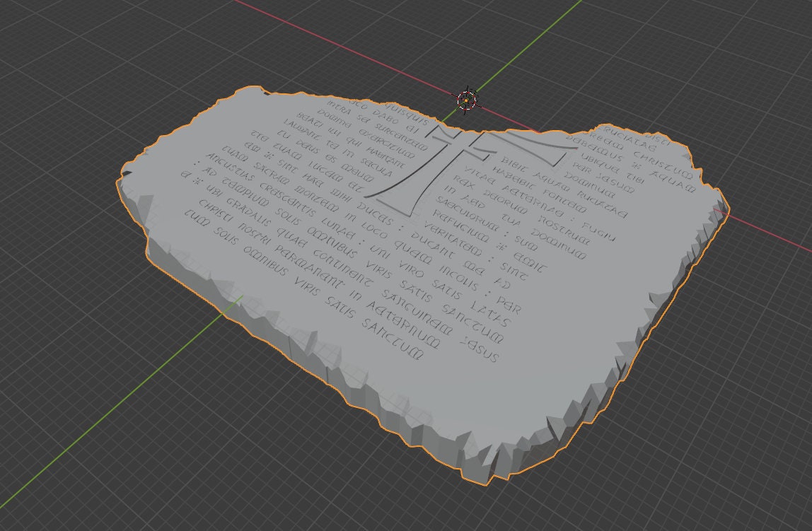The height and width of the screenshot is (531, 812).
Task: Click the jagged bottom corner tip of tablet
Action: (487, 481)
